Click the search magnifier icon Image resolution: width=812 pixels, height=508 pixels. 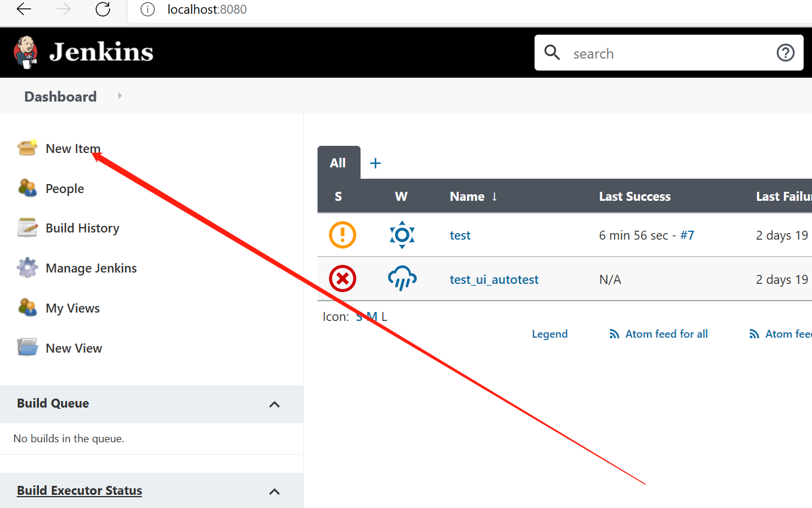point(552,53)
